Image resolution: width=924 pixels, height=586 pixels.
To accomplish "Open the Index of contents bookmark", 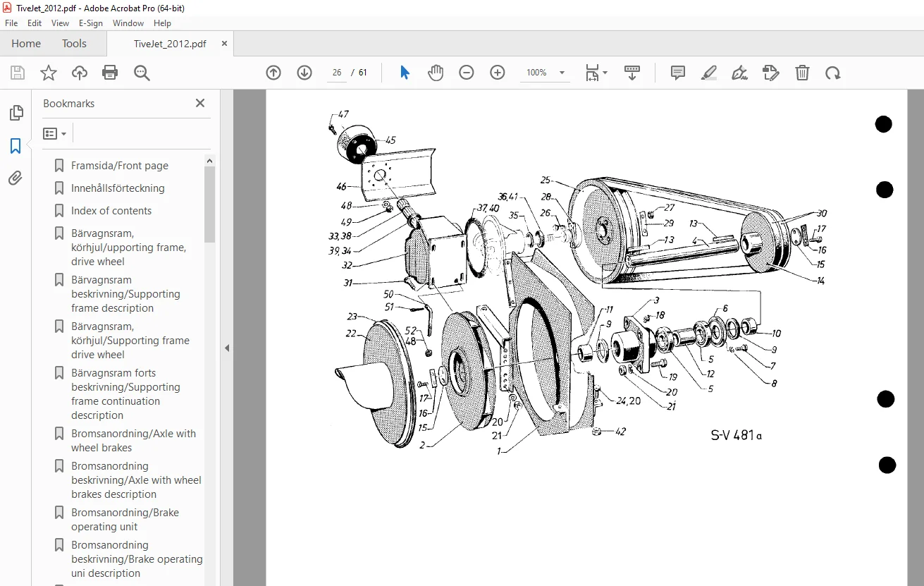I will tap(111, 211).
